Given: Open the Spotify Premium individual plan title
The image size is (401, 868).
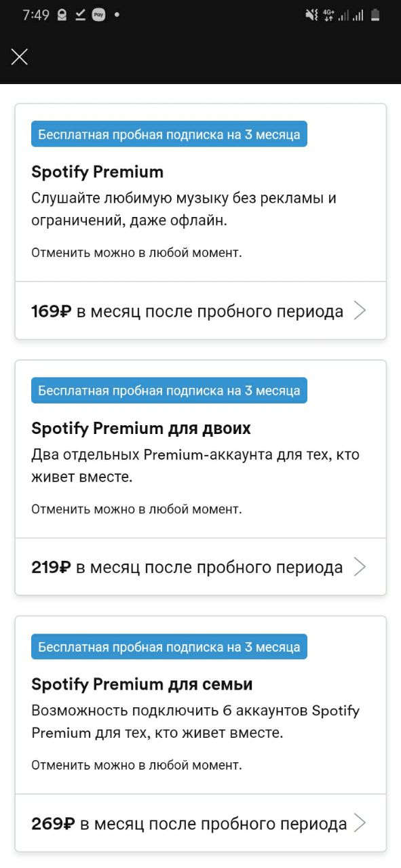Looking at the screenshot, I should tap(98, 172).
